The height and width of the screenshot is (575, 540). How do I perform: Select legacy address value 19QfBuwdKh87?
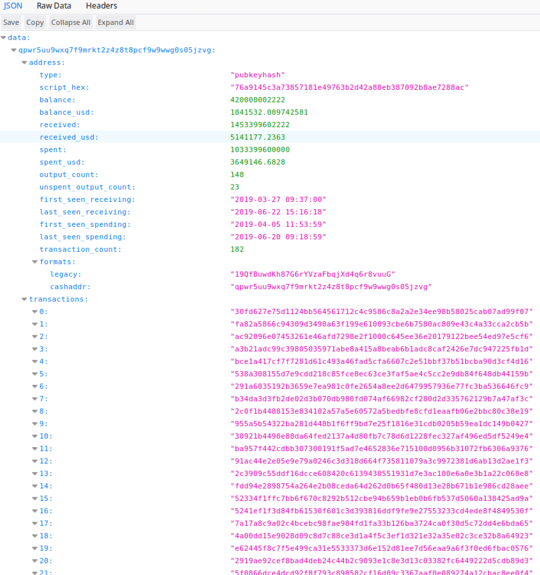[x=313, y=274]
